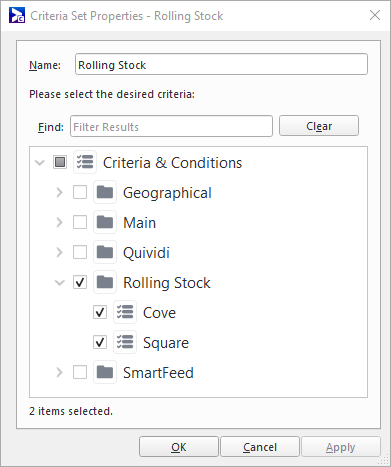Uncheck the Square checkbox

click(100, 342)
